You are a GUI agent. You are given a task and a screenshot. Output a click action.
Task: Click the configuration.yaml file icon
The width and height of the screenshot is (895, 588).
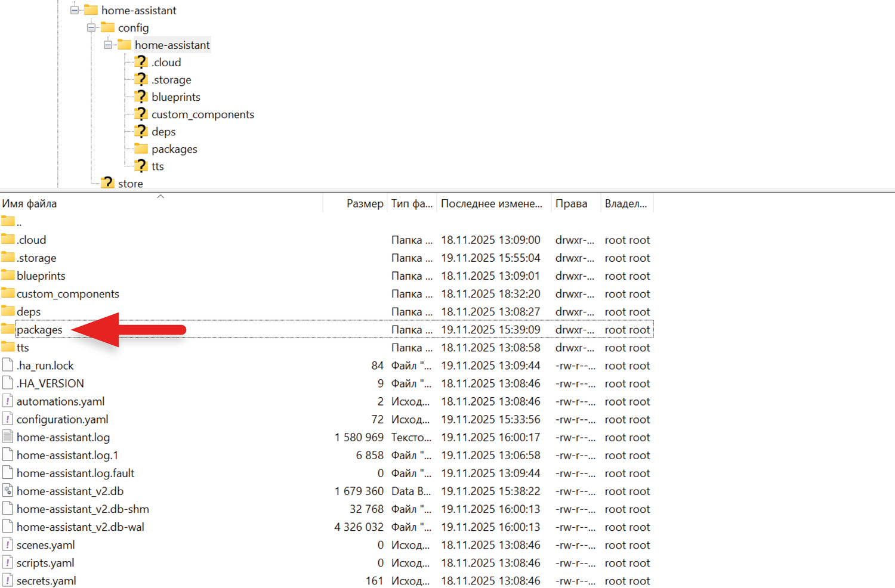coord(8,419)
